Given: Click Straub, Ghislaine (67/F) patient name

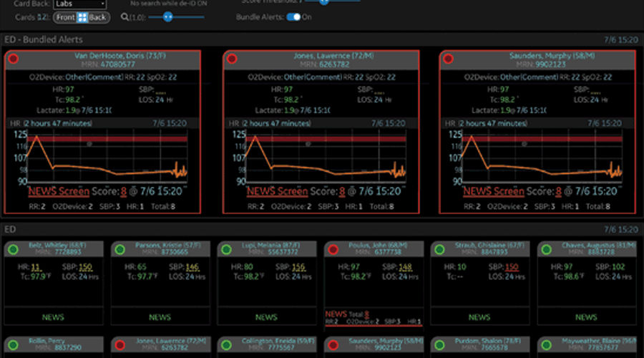Looking at the screenshot, I should (489, 246).
